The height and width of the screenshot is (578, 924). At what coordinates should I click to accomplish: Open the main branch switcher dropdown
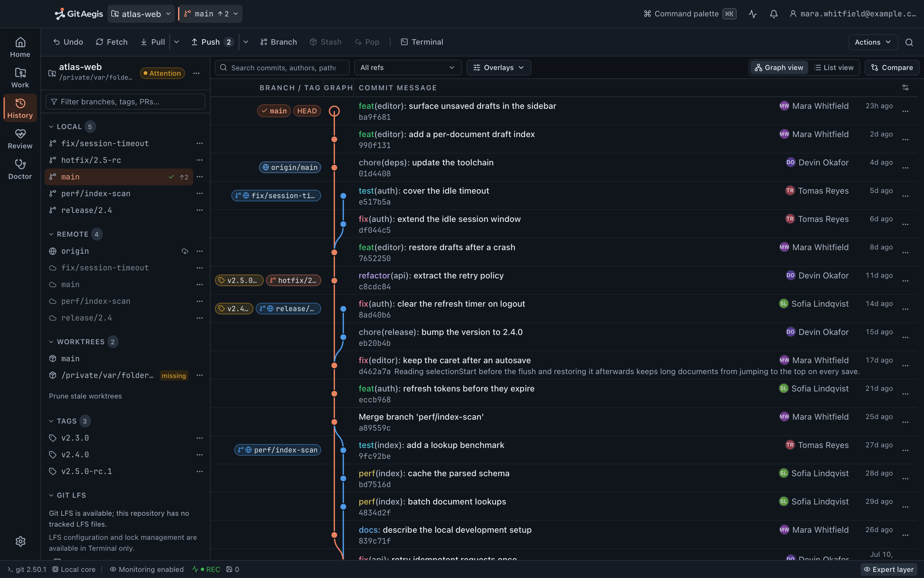click(x=210, y=14)
